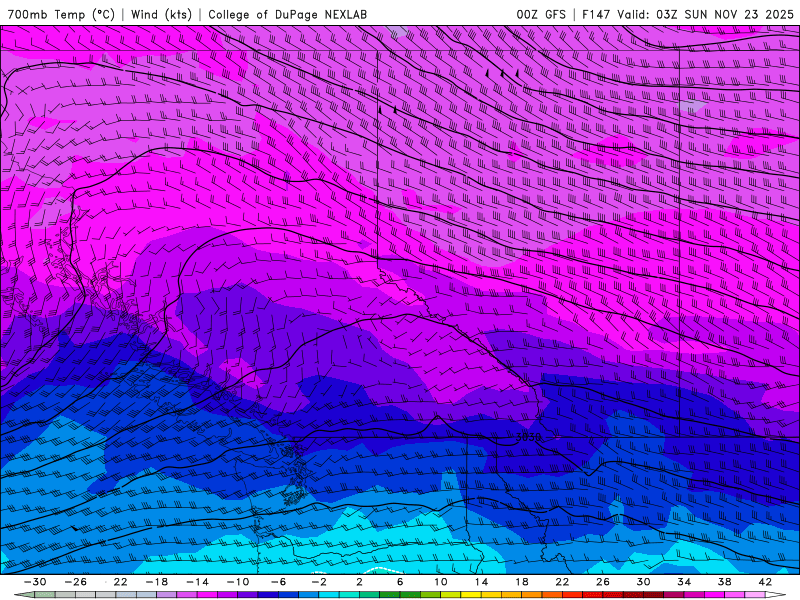Click the "-18" color scale label
This screenshot has height=600, width=800.
tap(157, 582)
